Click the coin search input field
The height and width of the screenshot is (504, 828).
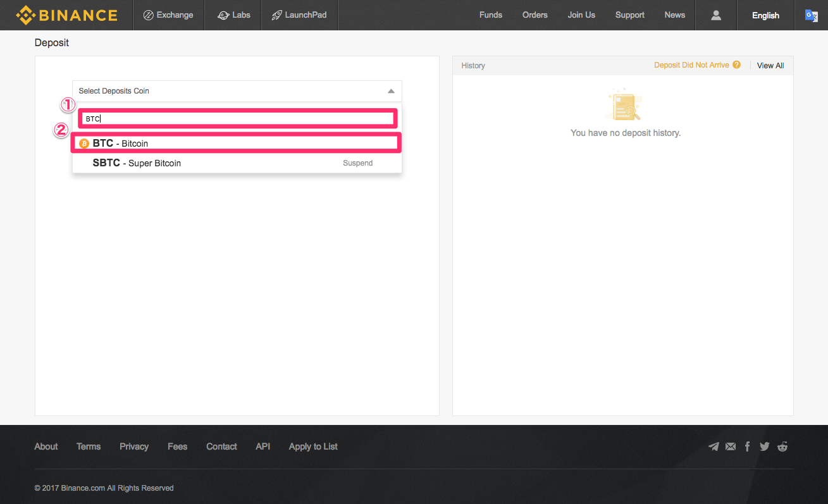coord(238,118)
